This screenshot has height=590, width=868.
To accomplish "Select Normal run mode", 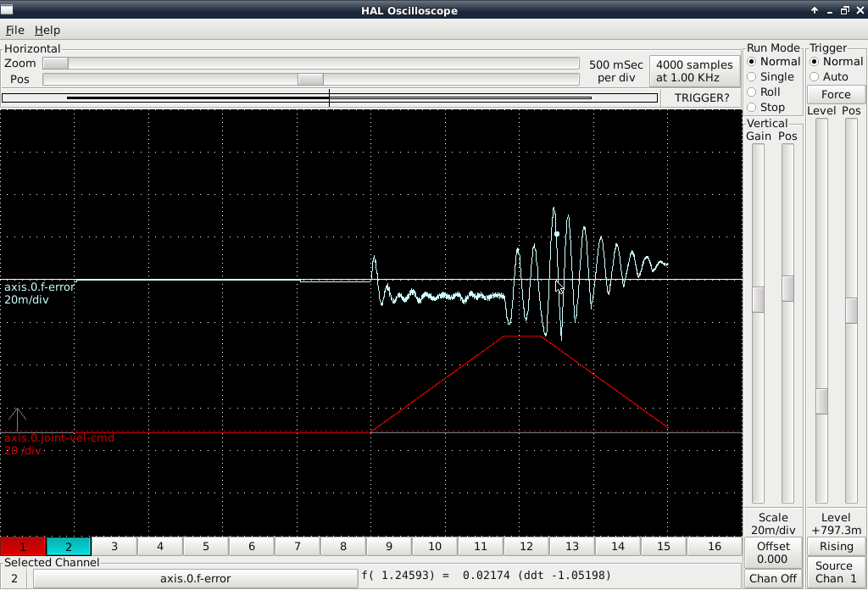I will tap(773, 61).
